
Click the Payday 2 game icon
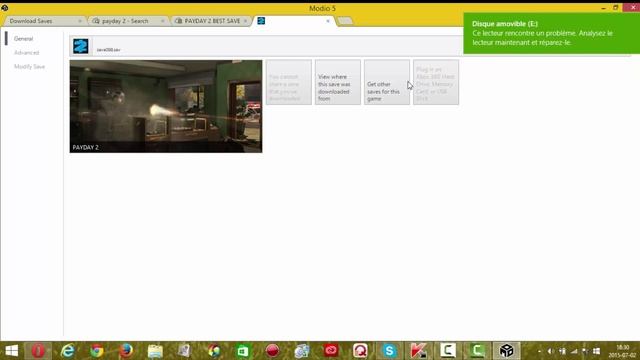81,46
